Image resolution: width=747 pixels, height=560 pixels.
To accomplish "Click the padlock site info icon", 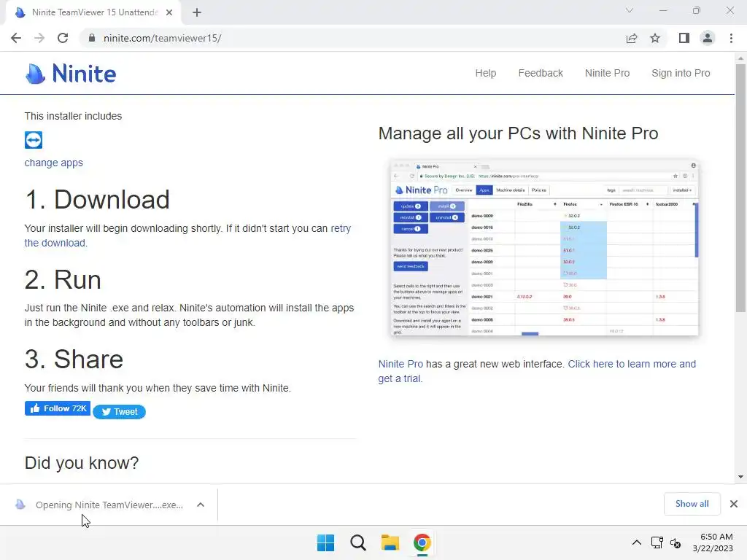I will (92, 38).
